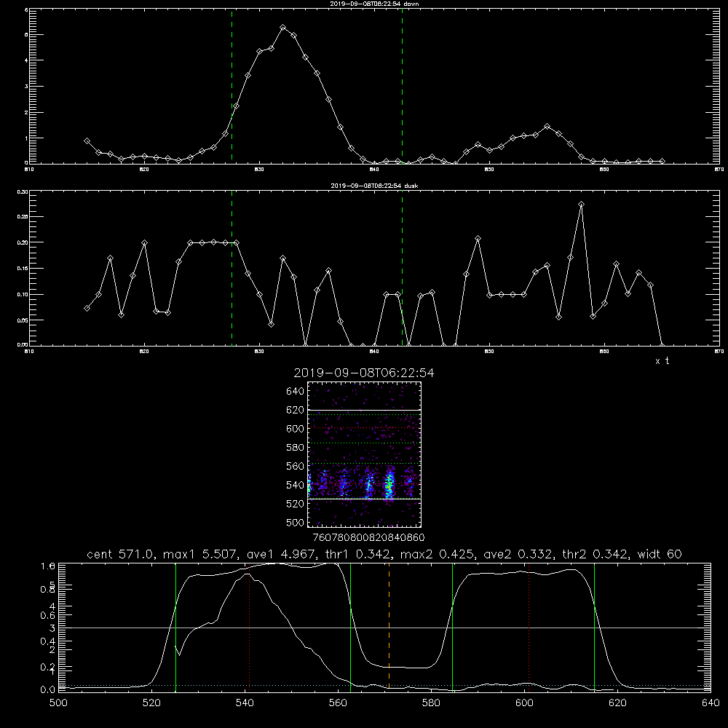Image resolution: width=728 pixels, height=728 pixels.
Task: Click the secondary peak marker in dawn plot
Action: pyautogui.click(x=547, y=127)
